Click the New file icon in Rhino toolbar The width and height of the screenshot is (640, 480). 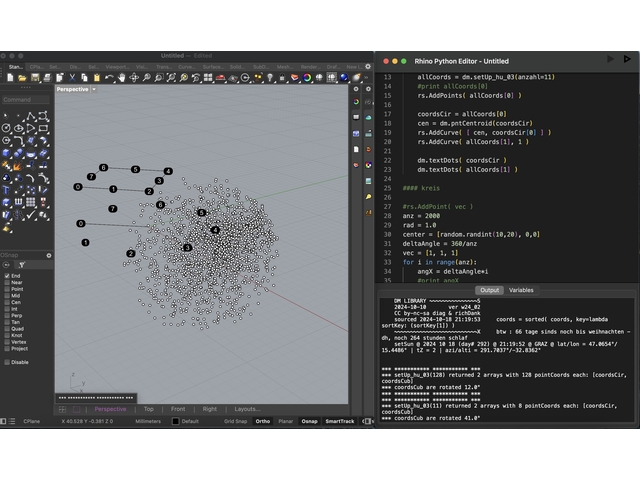tap(10, 78)
